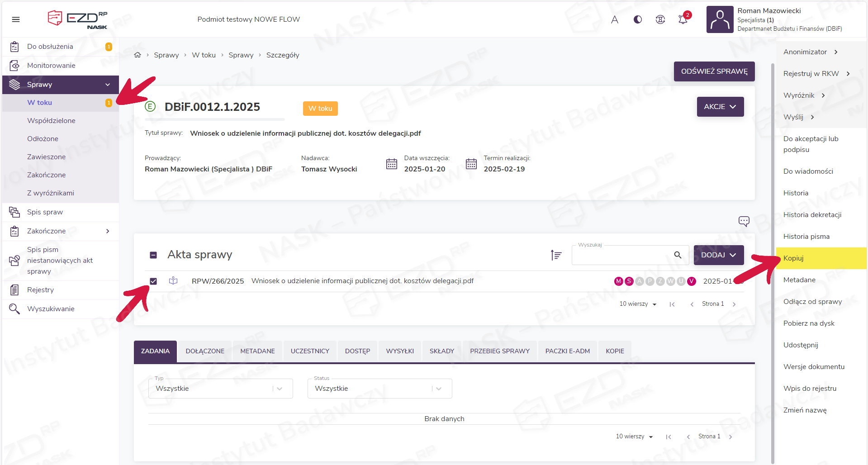Open the Typ filter dropdown

[220, 389]
